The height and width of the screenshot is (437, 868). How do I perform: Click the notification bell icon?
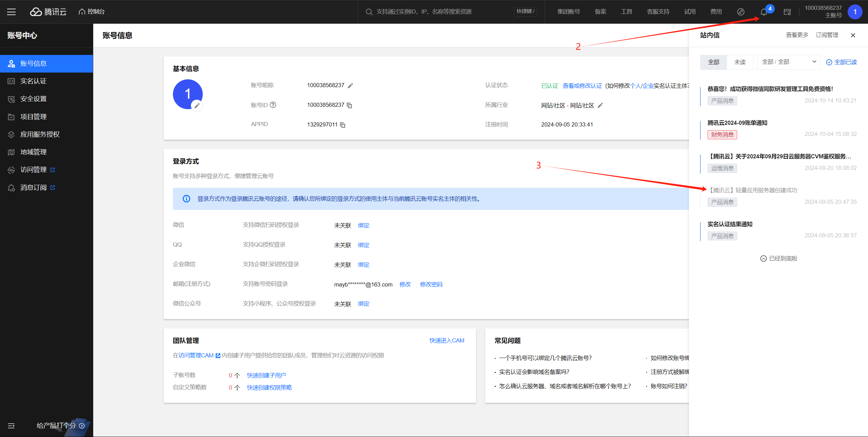763,12
